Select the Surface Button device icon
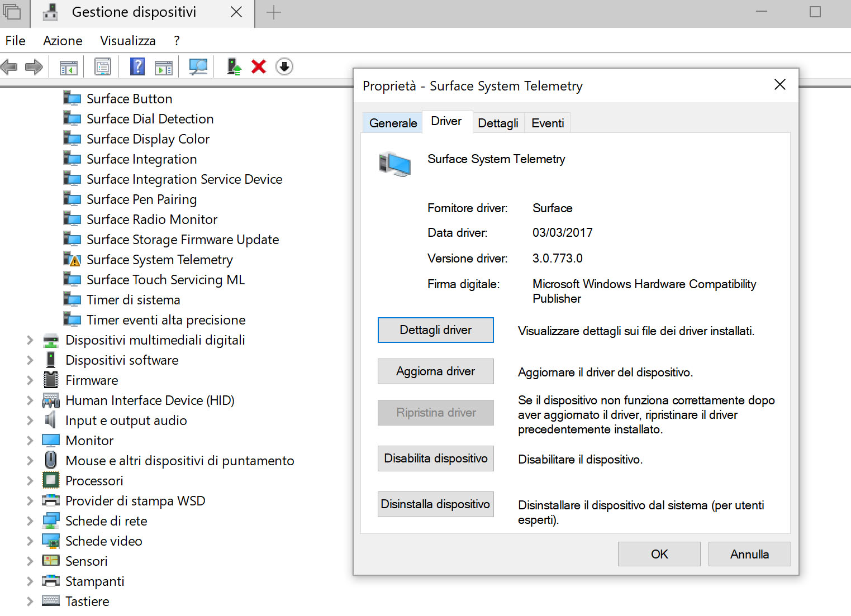851x616 pixels. point(72,98)
